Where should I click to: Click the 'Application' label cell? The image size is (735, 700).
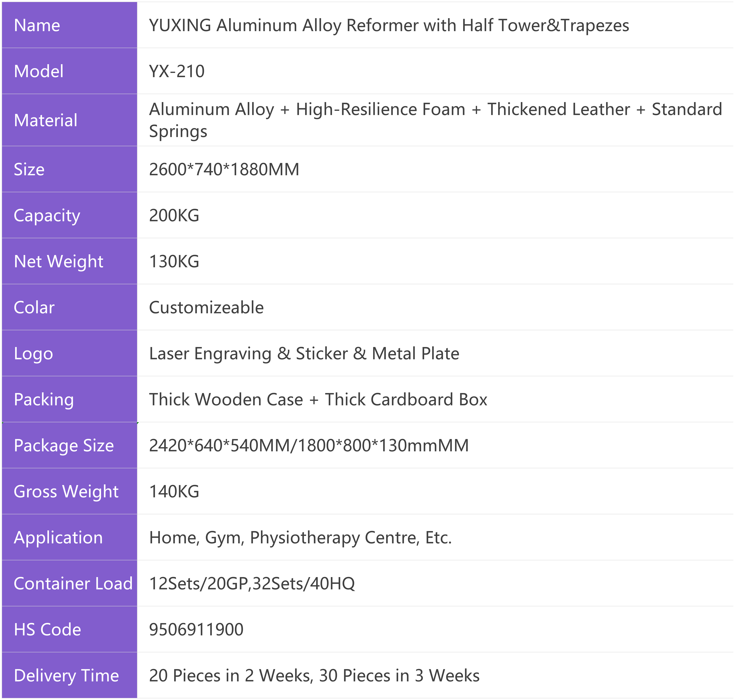tap(69, 537)
